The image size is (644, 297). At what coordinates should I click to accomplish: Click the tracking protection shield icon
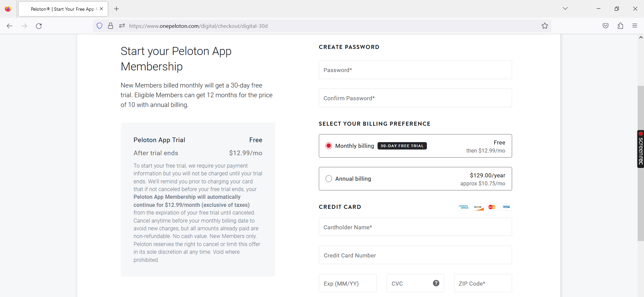[99, 26]
